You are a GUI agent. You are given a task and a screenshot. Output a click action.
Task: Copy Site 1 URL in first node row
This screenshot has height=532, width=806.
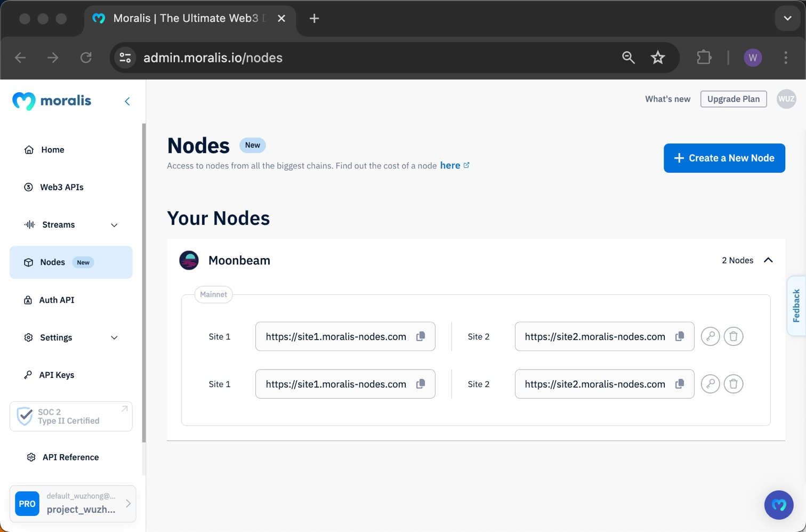[x=421, y=336]
